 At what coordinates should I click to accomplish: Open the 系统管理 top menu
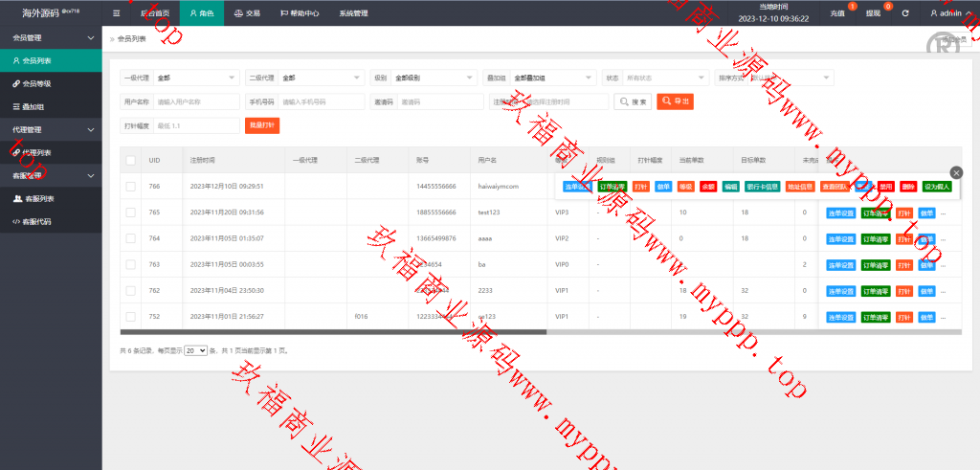353,13
